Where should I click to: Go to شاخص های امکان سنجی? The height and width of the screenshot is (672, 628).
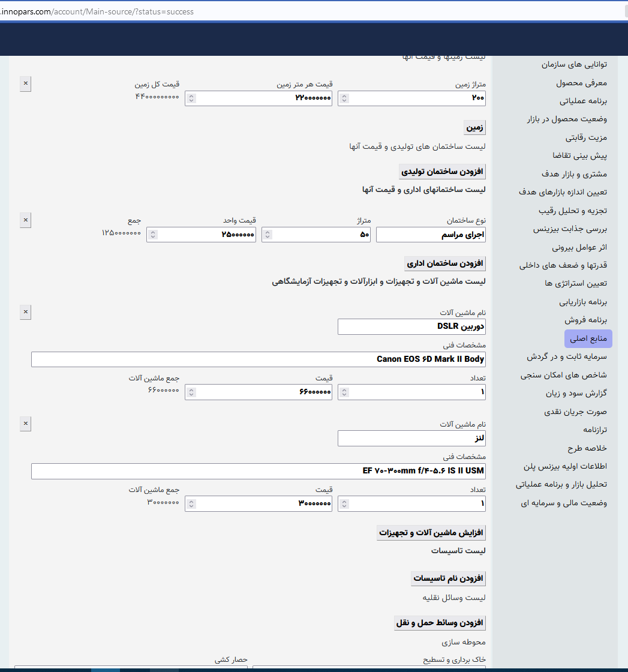pyautogui.click(x=563, y=375)
